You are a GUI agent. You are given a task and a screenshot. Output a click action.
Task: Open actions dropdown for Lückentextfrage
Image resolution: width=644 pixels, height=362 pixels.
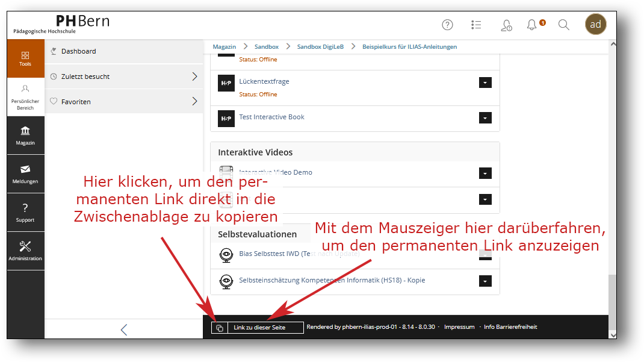pyautogui.click(x=485, y=83)
